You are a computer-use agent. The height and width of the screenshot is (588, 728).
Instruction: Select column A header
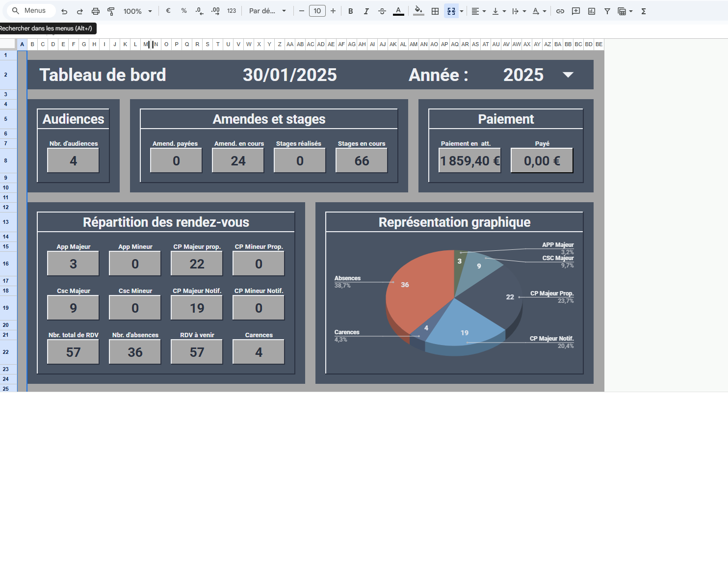22,44
